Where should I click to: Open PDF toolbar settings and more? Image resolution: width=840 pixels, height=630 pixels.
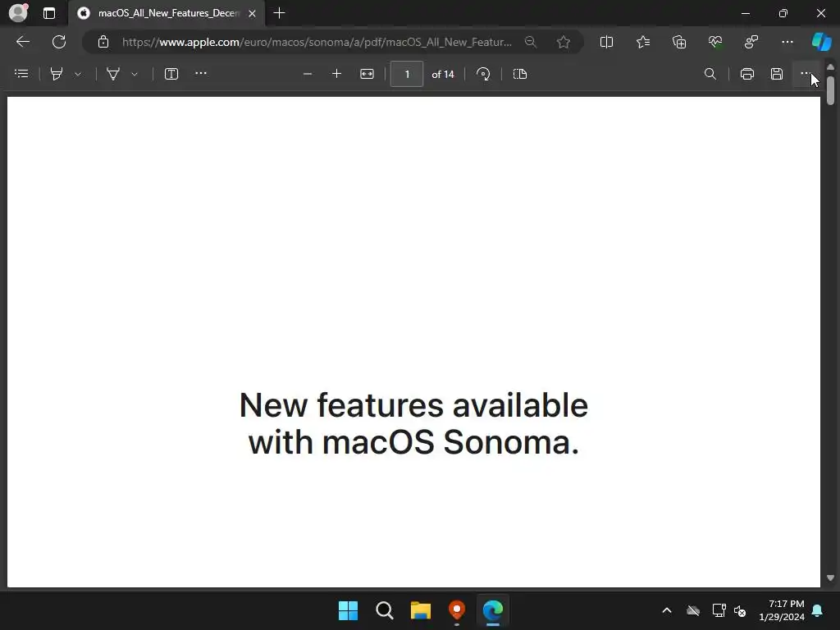pos(806,73)
